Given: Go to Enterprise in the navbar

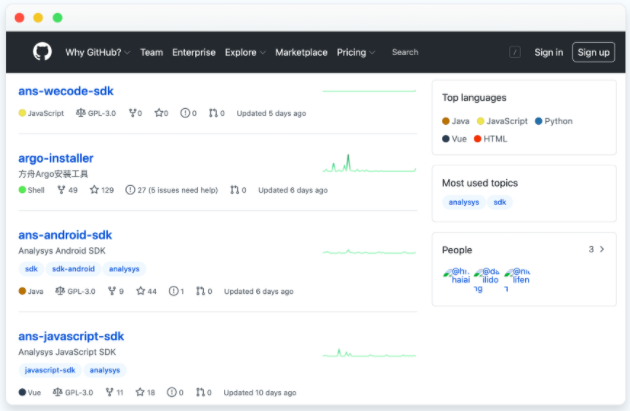Looking at the screenshot, I should 194,52.
